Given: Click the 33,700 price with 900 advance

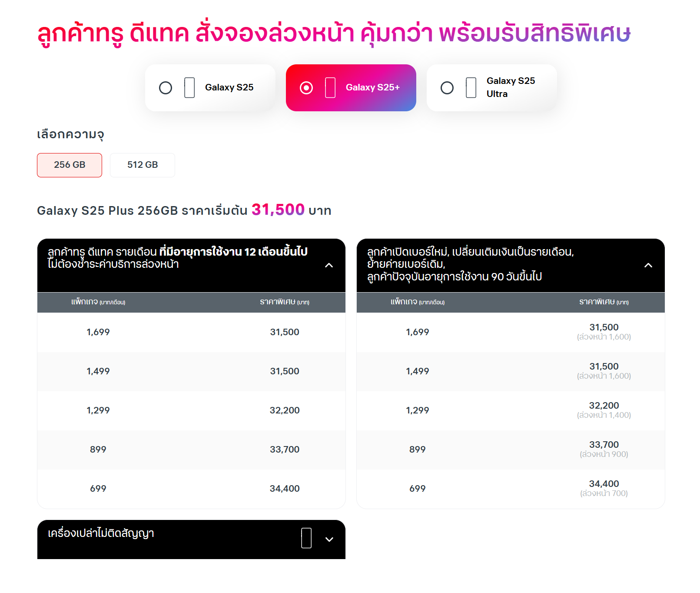Looking at the screenshot, I should pos(604,445).
